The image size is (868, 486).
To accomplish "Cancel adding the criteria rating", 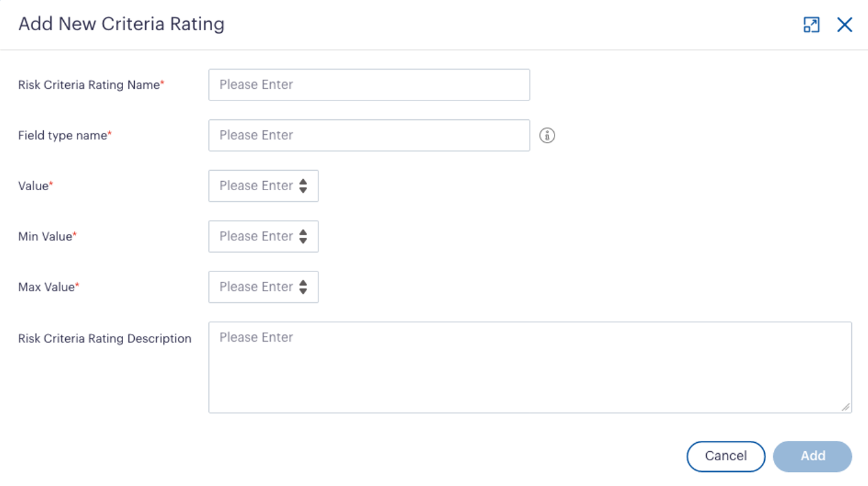I will tap(726, 456).
